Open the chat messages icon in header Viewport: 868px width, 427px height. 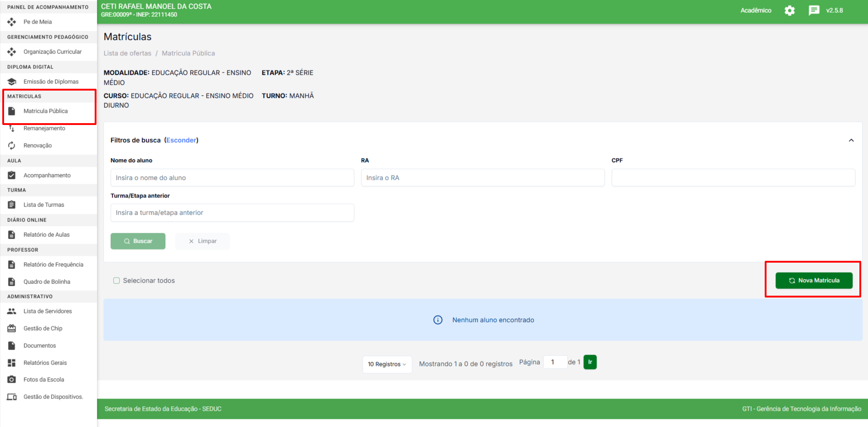click(x=814, y=10)
